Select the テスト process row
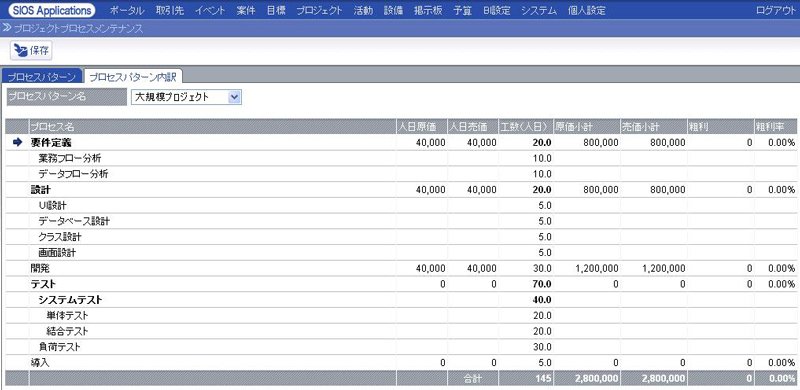This screenshot has height=390, width=800. pyautogui.click(x=401, y=284)
